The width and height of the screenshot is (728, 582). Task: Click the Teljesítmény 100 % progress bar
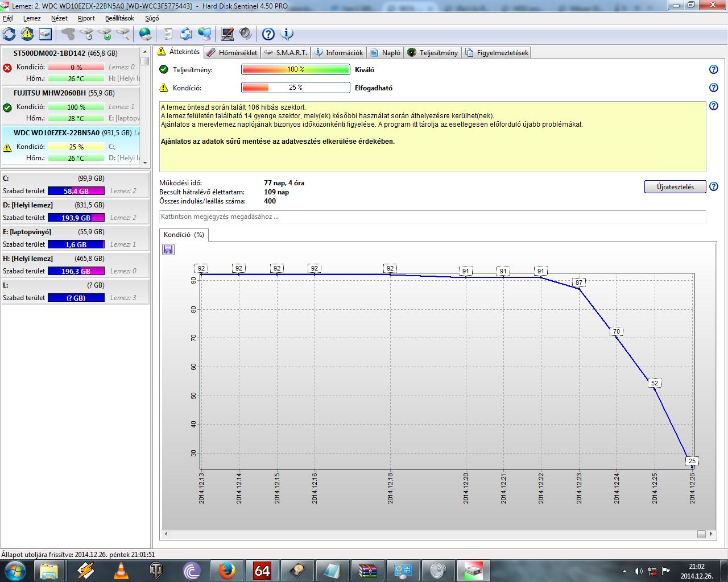pos(296,69)
